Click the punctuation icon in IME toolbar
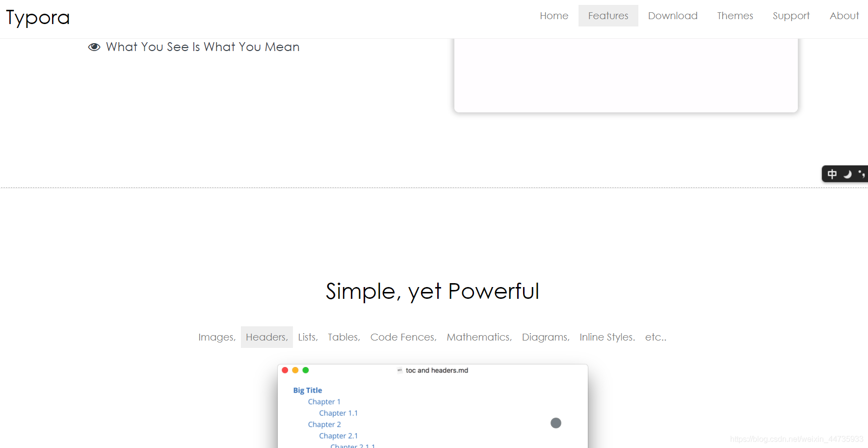Screen dimensions: 868x448 861,174
